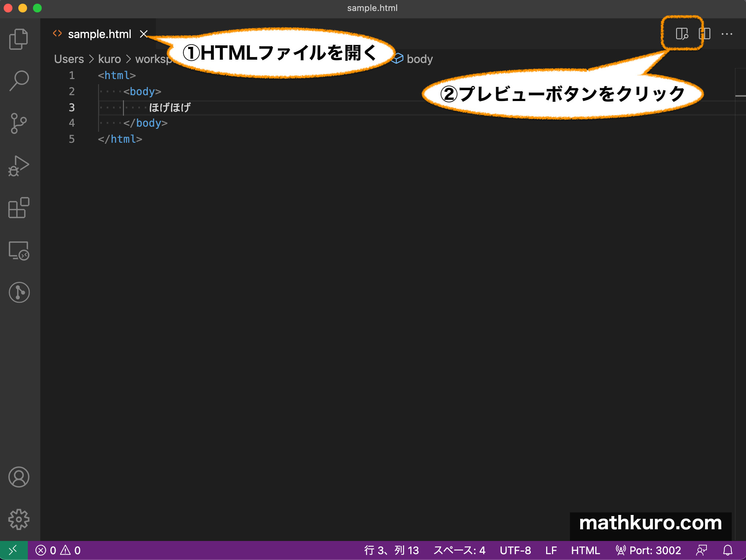Image resolution: width=746 pixels, height=560 pixels.
Task: Click the macOS green zoom window button
Action: [x=37, y=8]
